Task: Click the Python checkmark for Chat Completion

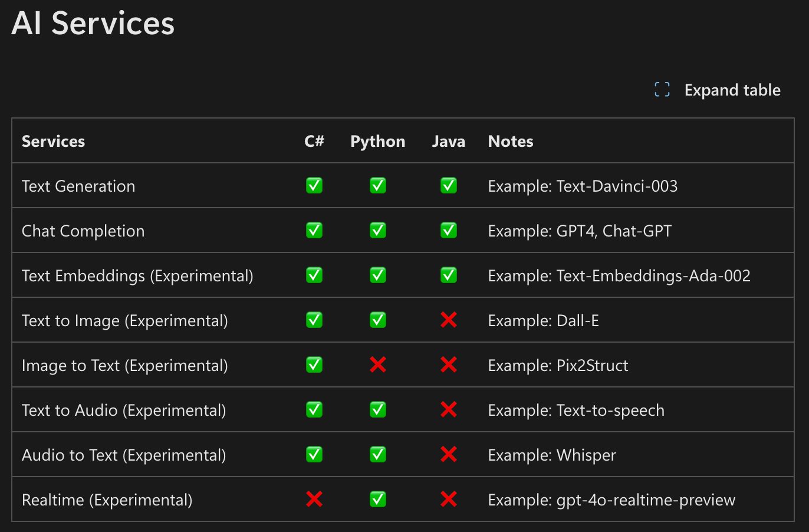Action: tap(378, 231)
